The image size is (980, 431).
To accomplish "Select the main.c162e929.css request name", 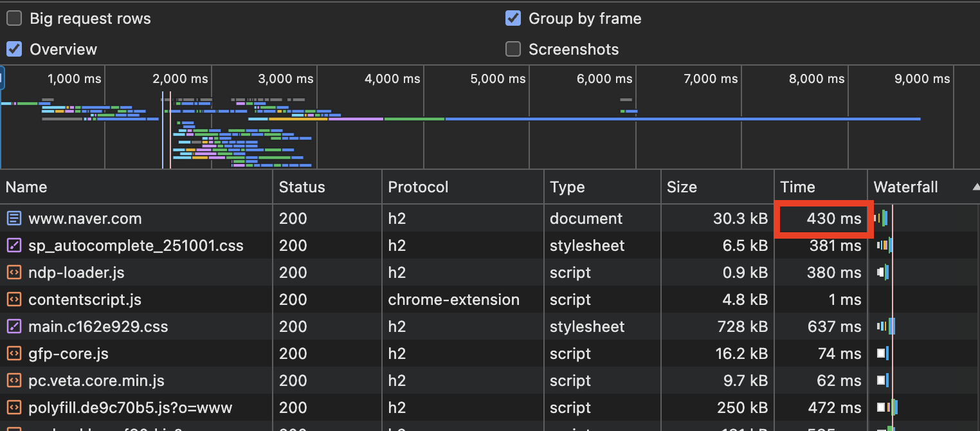I will pyautogui.click(x=98, y=327).
